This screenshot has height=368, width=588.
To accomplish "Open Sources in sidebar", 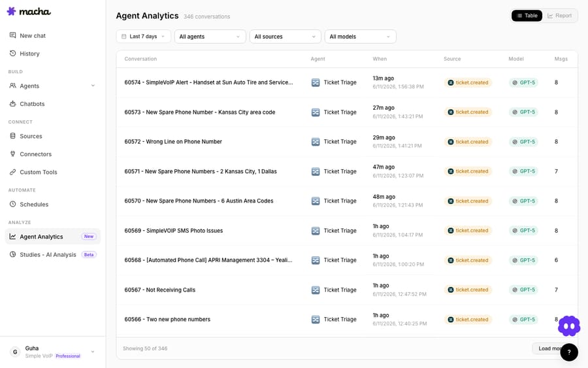I will tap(52, 136).
